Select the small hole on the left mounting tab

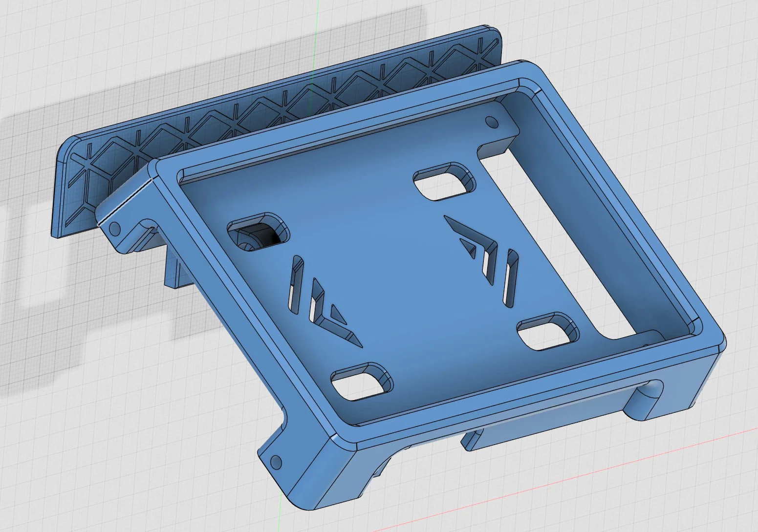click(115, 228)
